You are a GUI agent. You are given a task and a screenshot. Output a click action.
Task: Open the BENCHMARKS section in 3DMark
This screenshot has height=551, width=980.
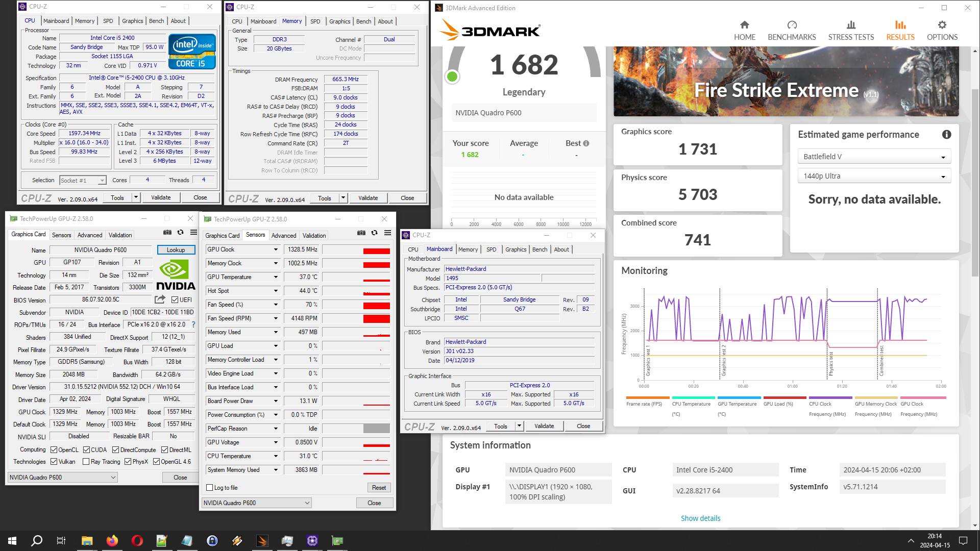coord(792,31)
